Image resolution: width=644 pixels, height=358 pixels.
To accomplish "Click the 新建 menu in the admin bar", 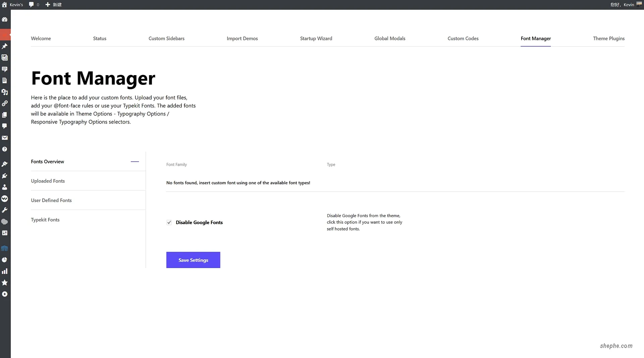I will [53, 4].
